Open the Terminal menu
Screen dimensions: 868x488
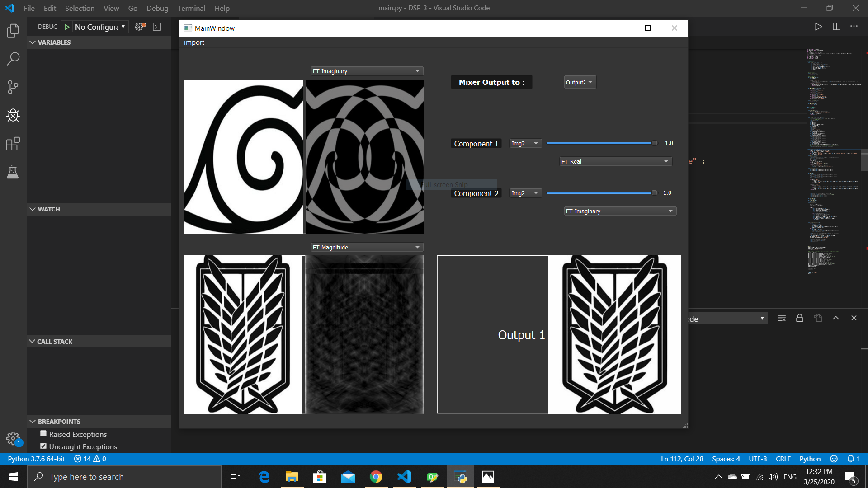[x=191, y=8]
